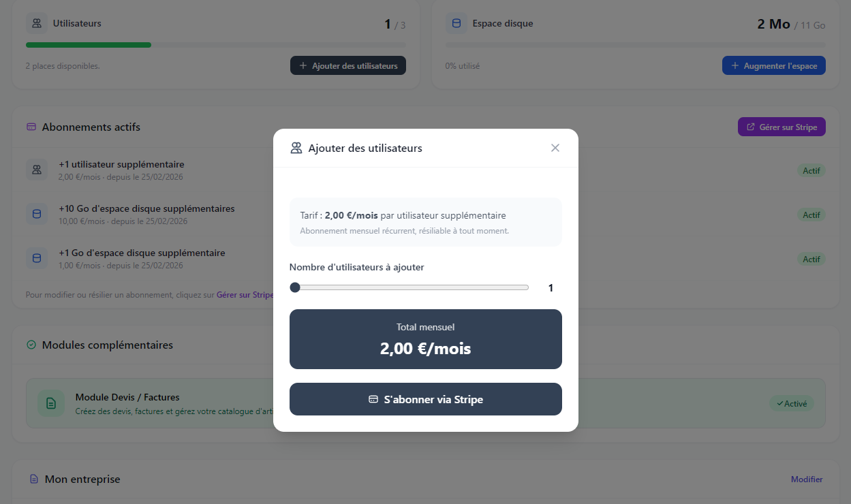Click the Abonnements actifs card icon
The width and height of the screenshot is (851, 504).
coord(31,127)
